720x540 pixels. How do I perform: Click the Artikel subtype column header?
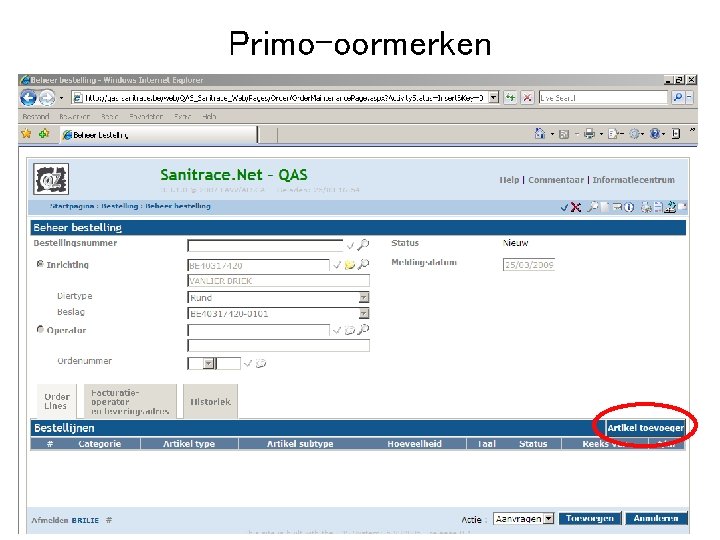point(300,444)
